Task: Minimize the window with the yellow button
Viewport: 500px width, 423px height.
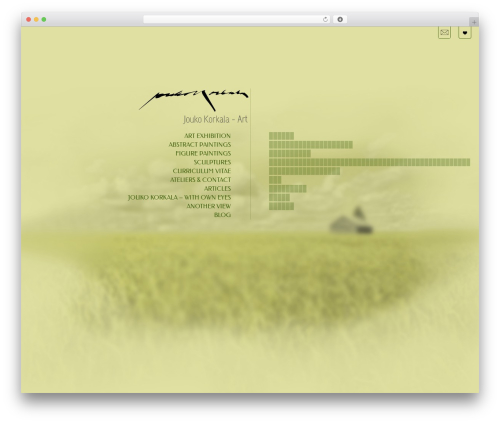Action: click(x=36, y=20)
